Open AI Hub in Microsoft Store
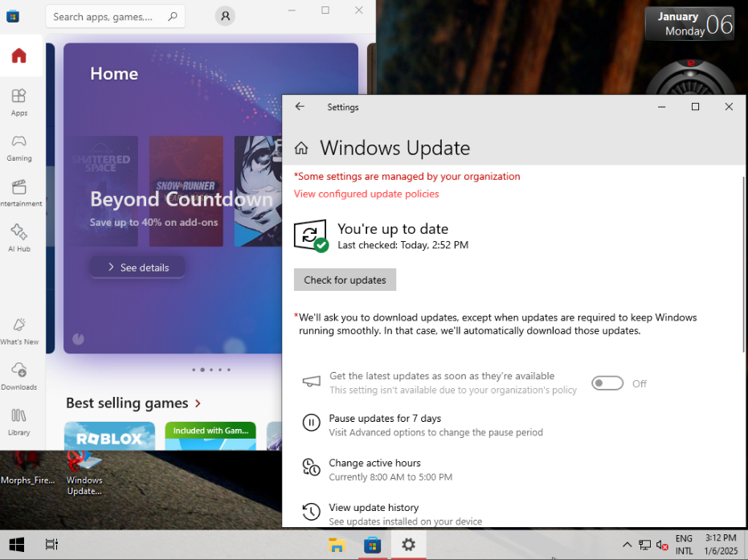 tap(19, 238)
